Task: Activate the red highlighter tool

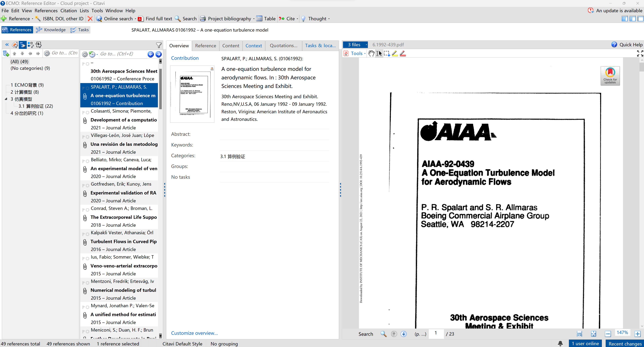Action: (x=403, y=54)
